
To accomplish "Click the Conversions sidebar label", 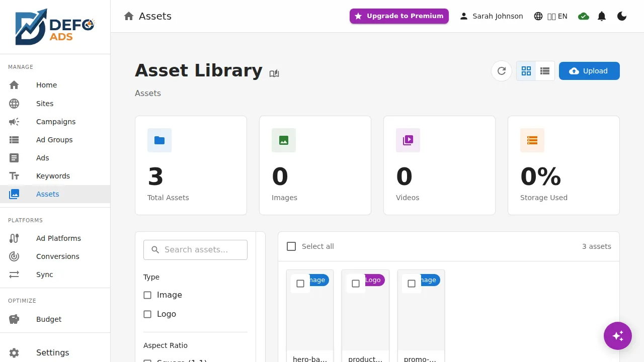I will [x=58, y=256].
